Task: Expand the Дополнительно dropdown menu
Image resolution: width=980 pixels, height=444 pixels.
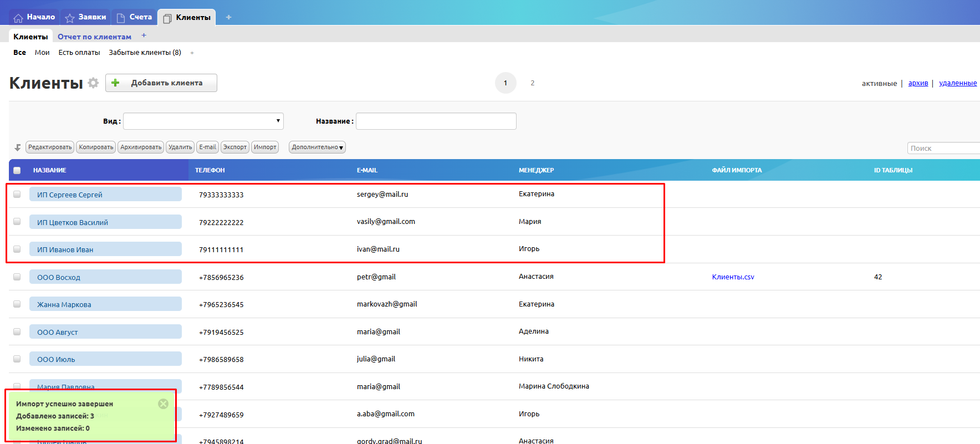Action: tap(317, 147)
